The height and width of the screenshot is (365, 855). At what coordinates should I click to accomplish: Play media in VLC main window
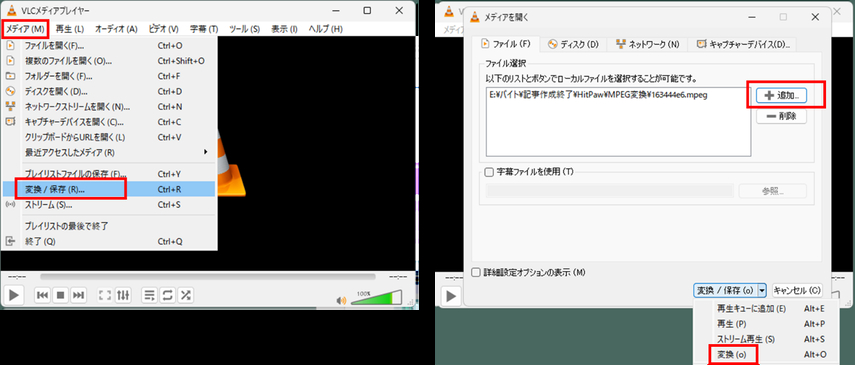13,295
